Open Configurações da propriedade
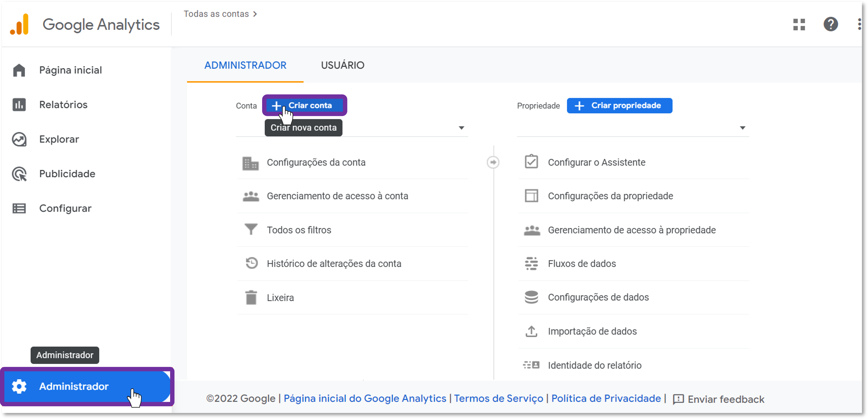Viewport: 868px width, 419px height. pyautogui.click(x=634, y=196)
